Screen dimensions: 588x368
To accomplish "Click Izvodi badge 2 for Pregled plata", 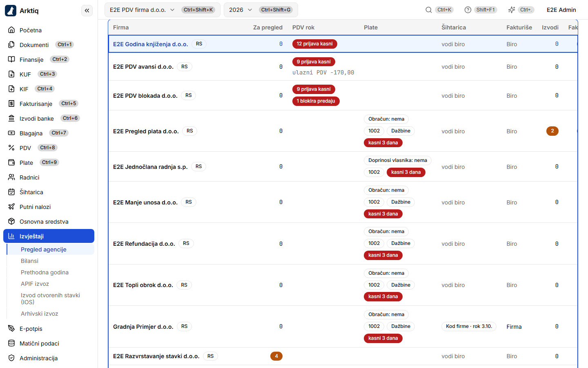I will click(x=552, y=131).
